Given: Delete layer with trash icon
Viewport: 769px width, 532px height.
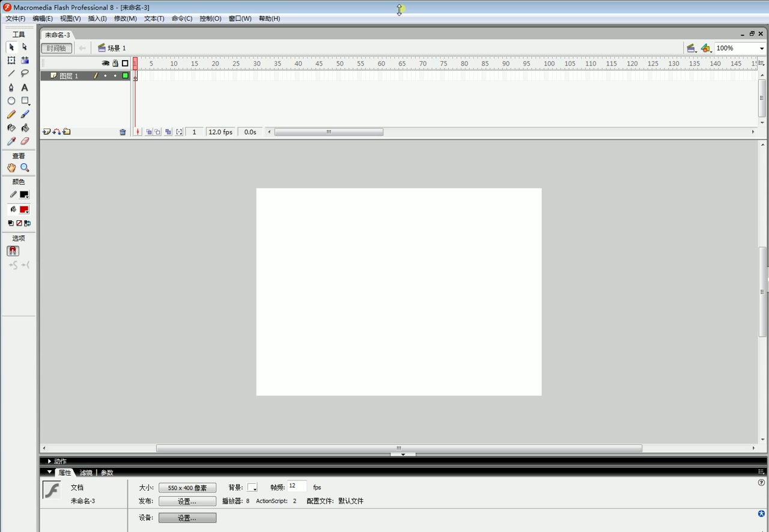Looking at the screenshot, I should pos(123,132).
